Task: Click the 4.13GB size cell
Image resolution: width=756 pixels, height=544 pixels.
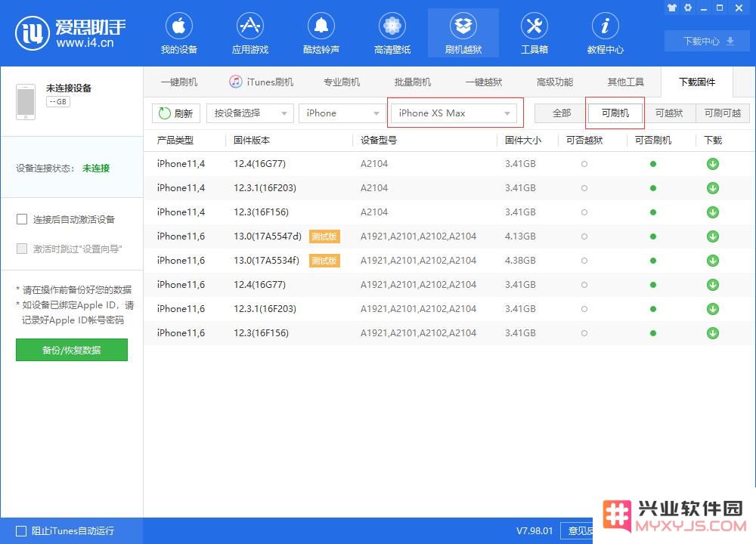Action: tap(520, 236)
